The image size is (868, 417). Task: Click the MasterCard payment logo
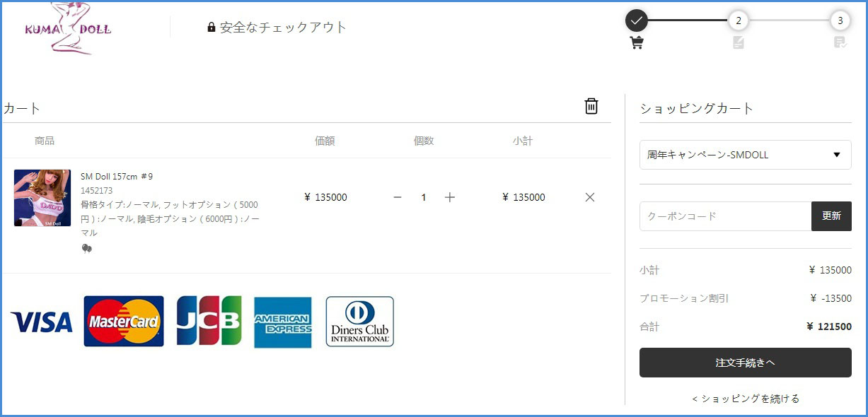point(124,322)
